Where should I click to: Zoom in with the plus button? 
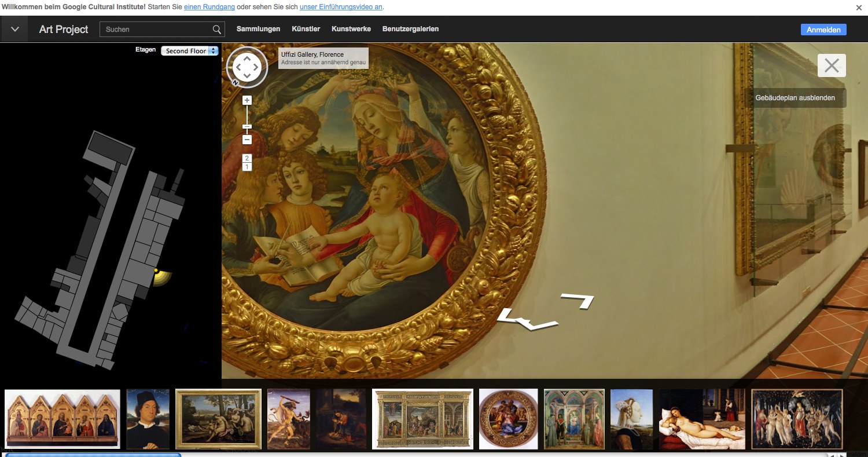tap(247, 100)
